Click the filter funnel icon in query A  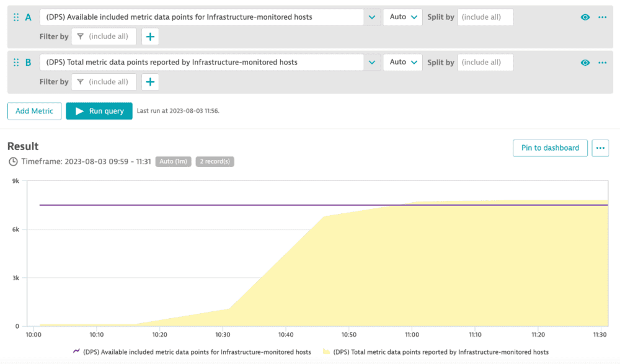tap(79, 36)
